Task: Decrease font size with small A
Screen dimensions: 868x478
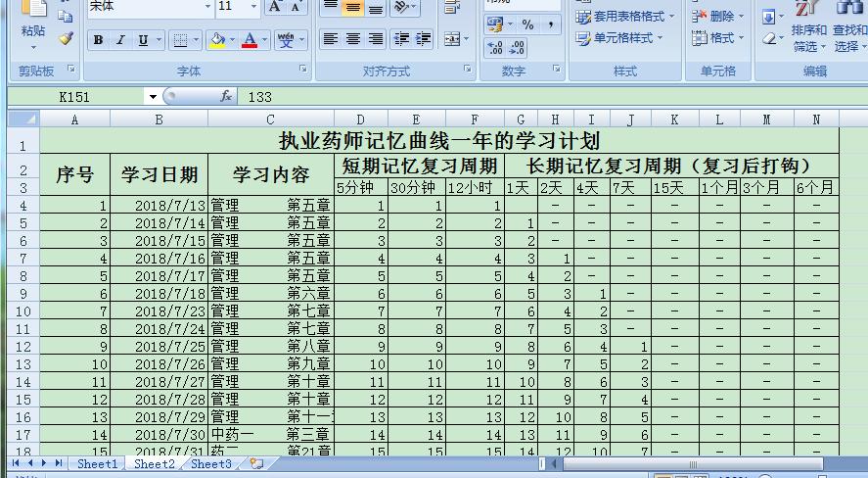Action: click(296, 7)
